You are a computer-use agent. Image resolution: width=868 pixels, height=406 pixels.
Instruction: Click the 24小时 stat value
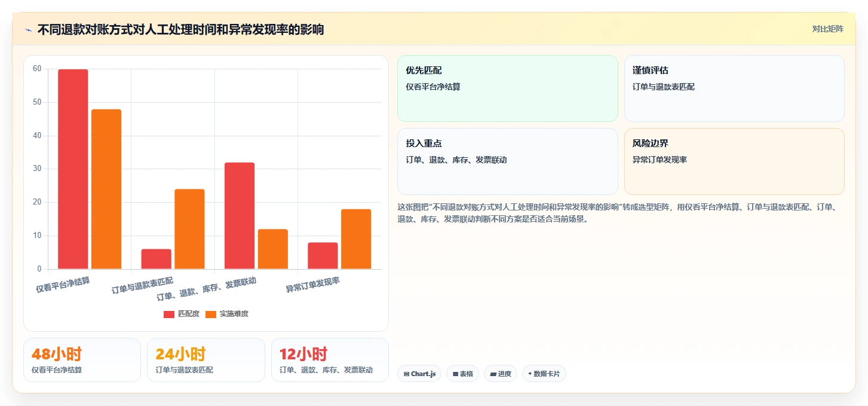coord(180,354)
